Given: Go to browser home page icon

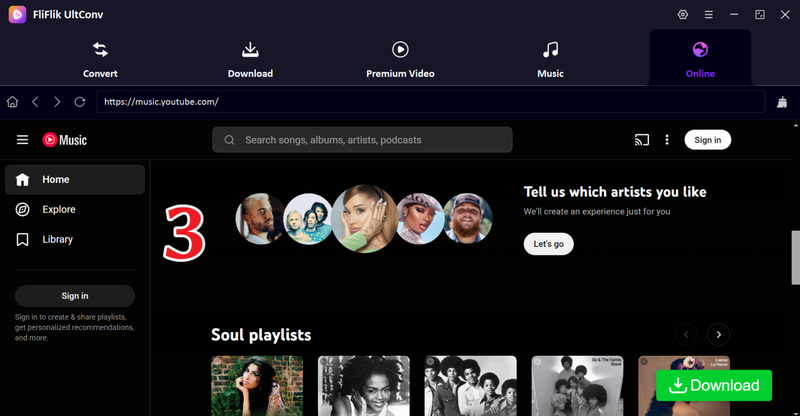Looking at the screenshot, I should (x=12, y=102).
